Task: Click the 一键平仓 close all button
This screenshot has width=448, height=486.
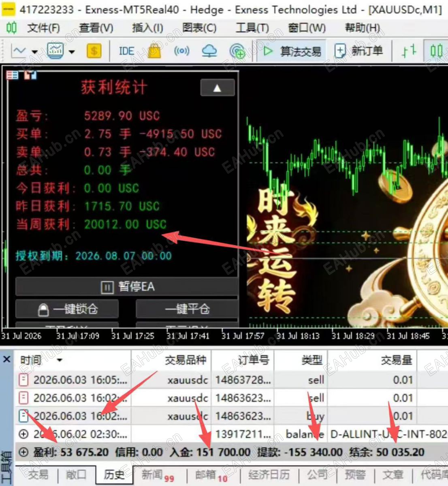Action: [187, 309]
